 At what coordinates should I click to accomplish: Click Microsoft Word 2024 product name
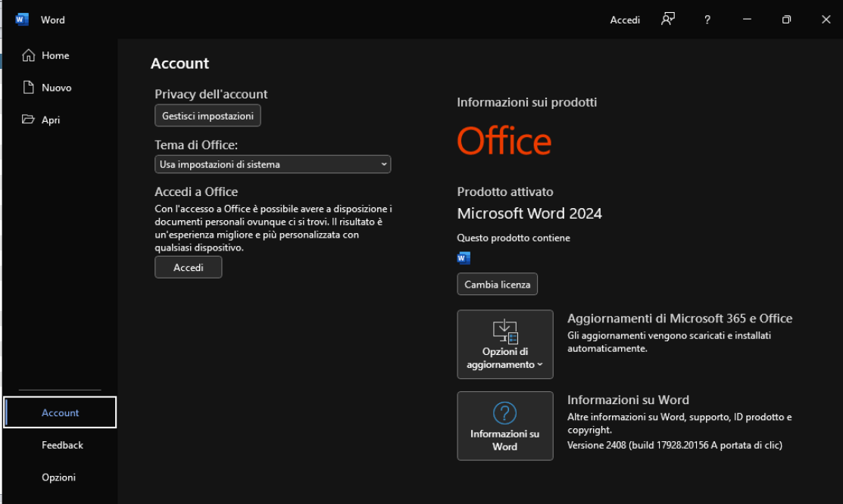point(529,213)
